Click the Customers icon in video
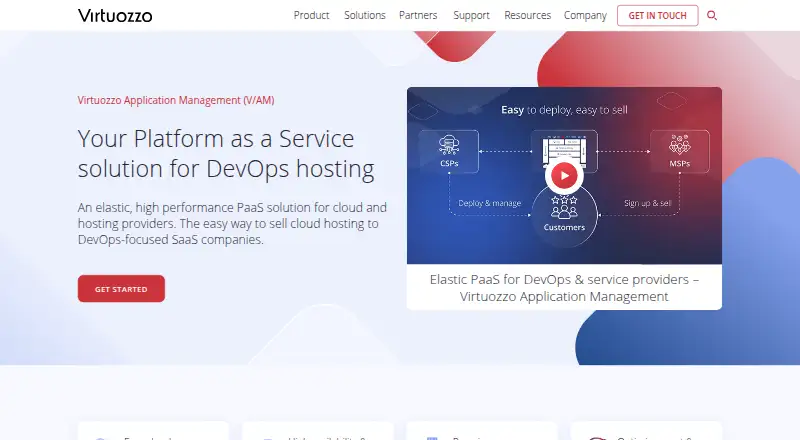The image size is (800, 440). (564, 207)
